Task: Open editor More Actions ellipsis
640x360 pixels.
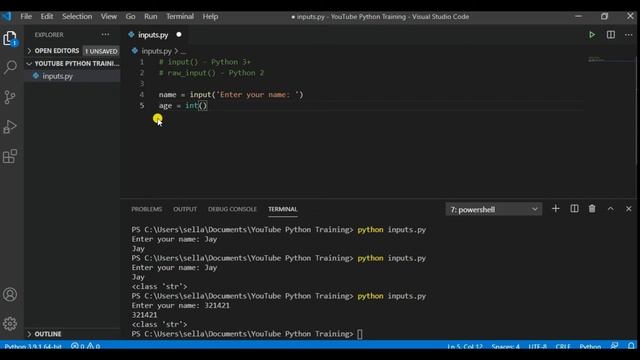Action: point(629,35)
